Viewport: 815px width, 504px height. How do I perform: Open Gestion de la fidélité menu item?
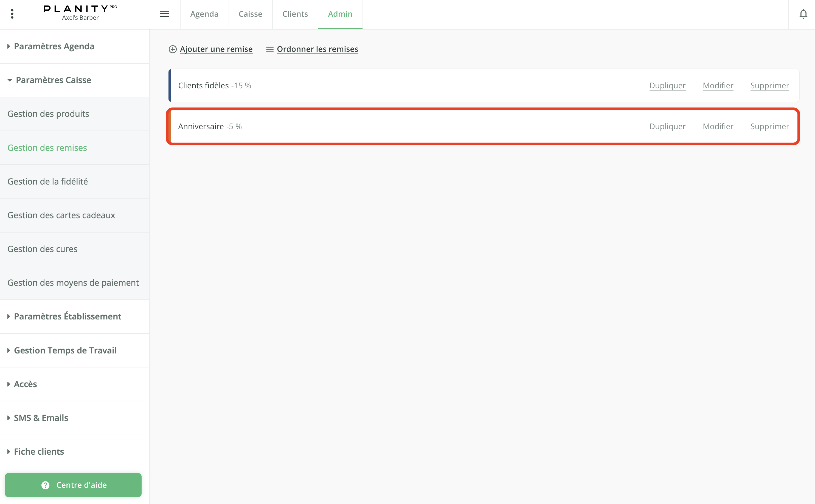click(48, 181)
